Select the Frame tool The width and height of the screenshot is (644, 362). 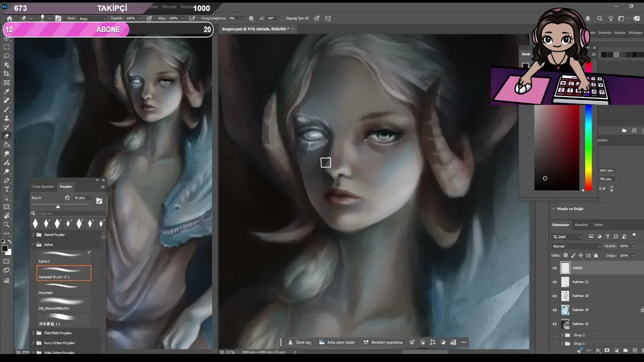tap(7, 83)
